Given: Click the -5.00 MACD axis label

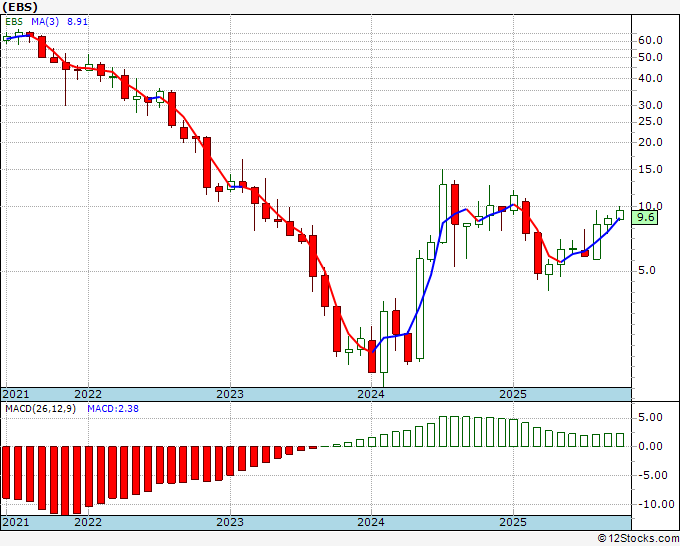Looking at the screenshot, I should click(x=653, y=475).
